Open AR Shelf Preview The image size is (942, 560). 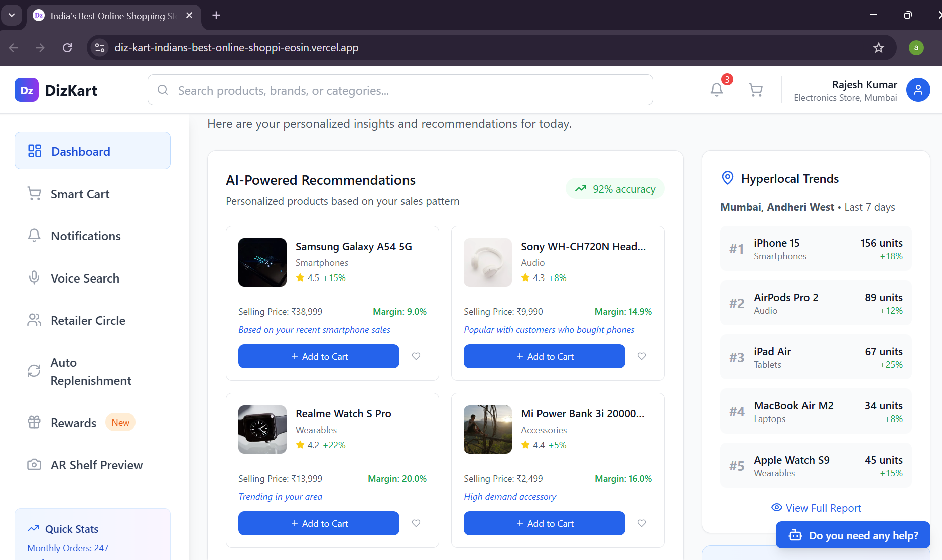coord(96,465)
